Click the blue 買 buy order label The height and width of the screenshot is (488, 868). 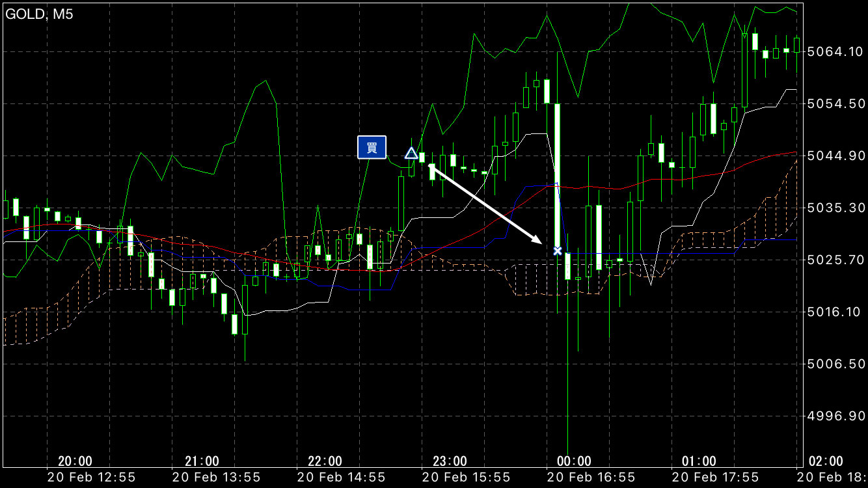(372, 147)
